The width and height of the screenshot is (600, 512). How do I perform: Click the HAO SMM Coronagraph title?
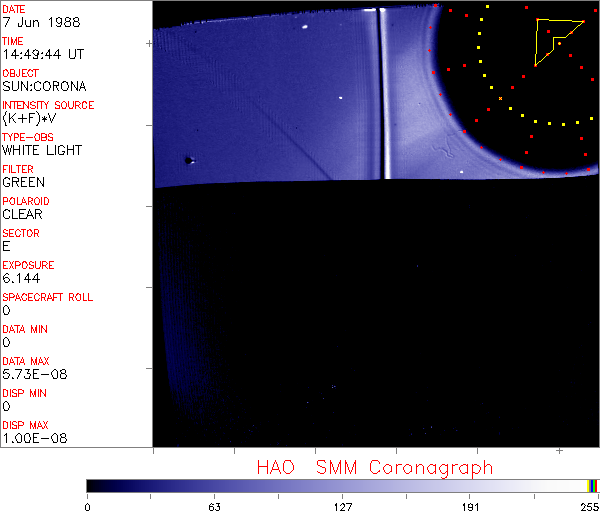(x=374, y=467)
